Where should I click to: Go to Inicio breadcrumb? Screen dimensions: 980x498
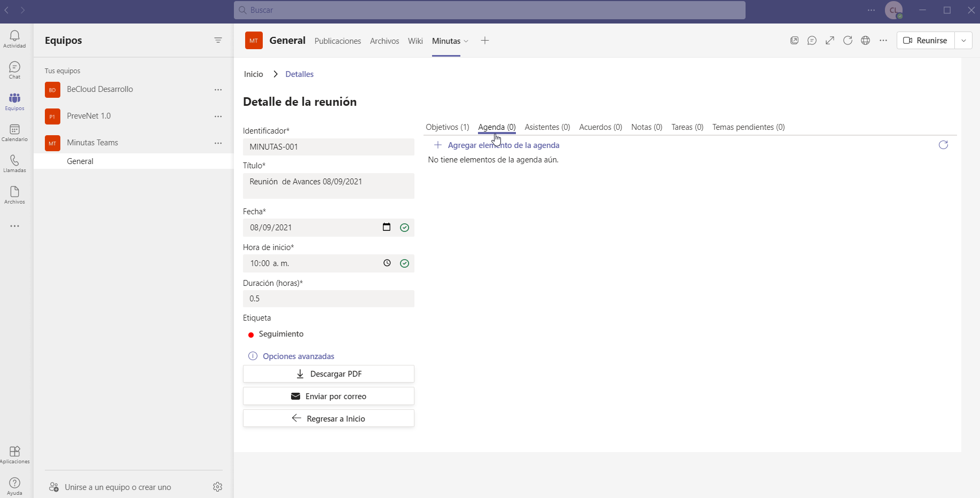click(x=254, y=74)
